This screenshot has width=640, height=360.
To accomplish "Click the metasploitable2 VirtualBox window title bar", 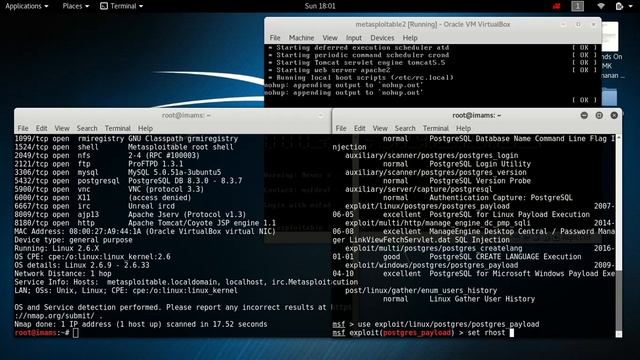I will tap(433, 24).
